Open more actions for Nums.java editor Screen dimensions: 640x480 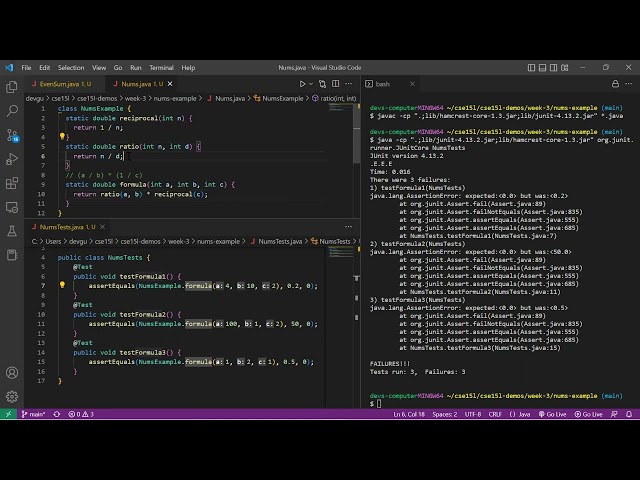pos(349,84)
